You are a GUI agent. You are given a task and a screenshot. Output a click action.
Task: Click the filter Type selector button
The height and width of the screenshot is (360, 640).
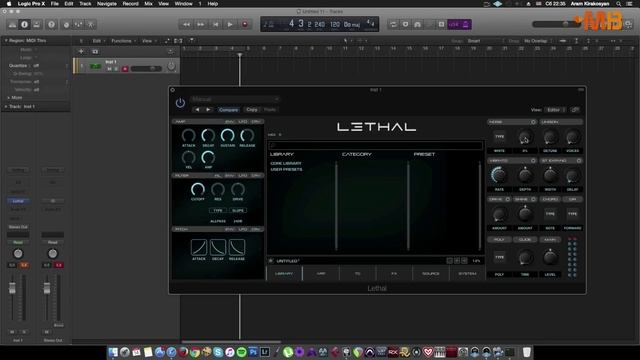pyautogui.click(x=218, y=211)
